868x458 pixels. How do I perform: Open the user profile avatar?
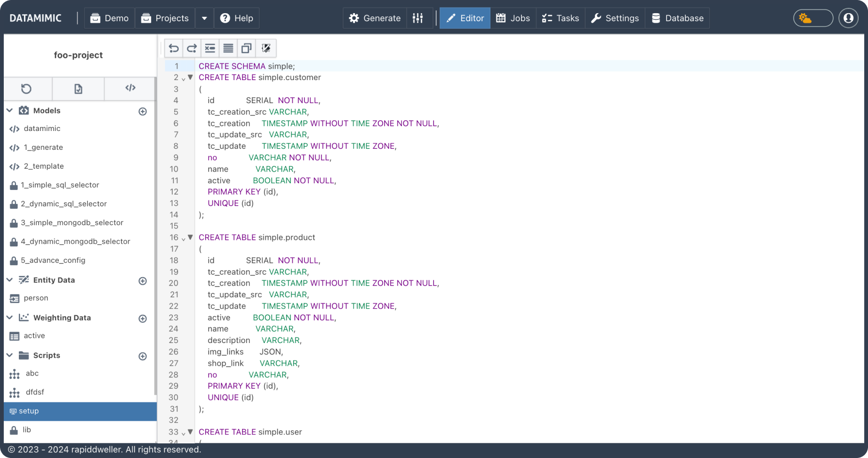point(848,18)
